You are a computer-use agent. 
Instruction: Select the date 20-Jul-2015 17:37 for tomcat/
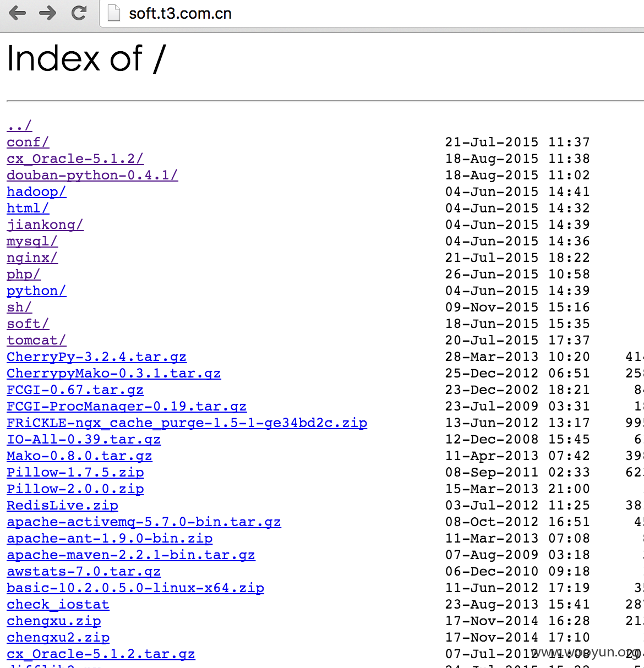(517, 340)
